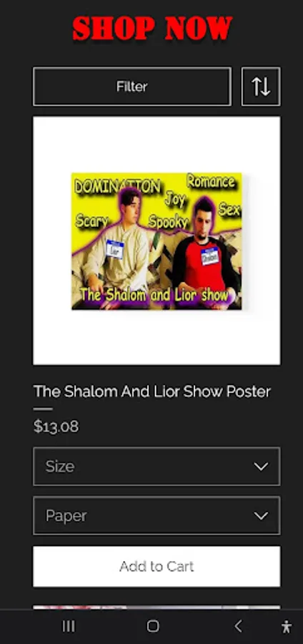Tap the Android recent apps icon
Viewport: 303px width, 644px height.
click(69, 626)
